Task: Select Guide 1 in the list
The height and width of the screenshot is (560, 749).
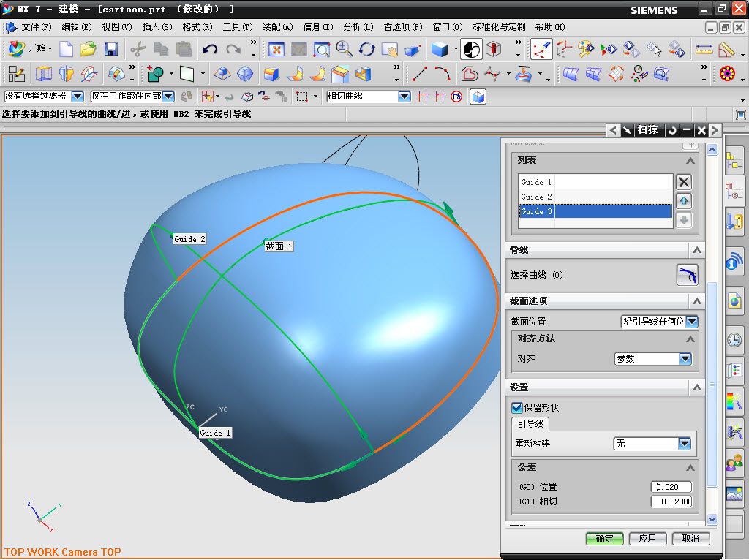Action: click(595, 182)
